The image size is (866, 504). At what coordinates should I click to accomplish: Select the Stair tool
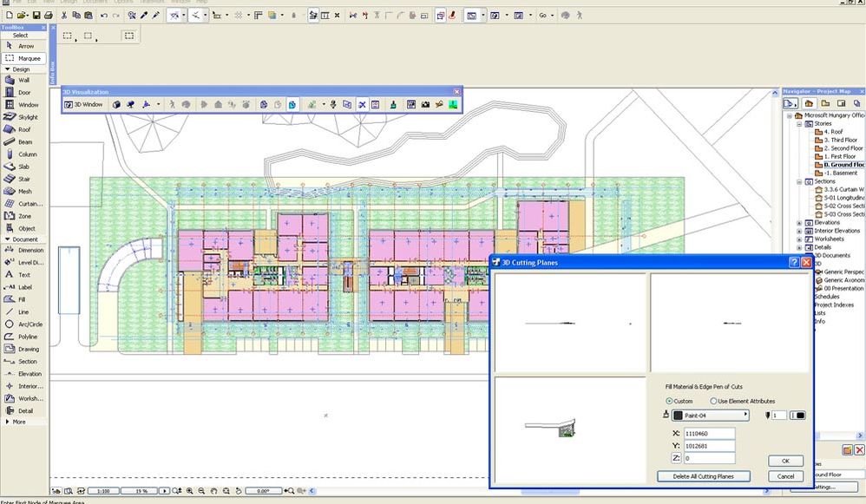pos(24,179)
